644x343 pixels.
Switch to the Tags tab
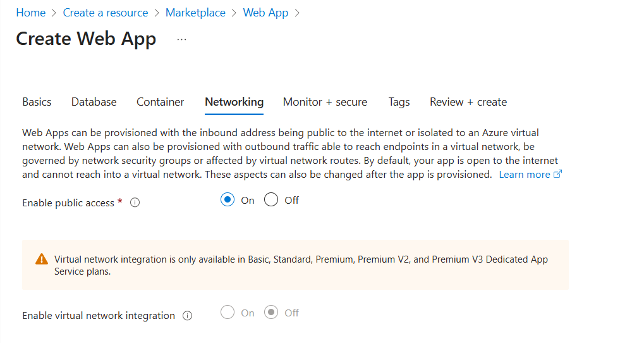399,102
